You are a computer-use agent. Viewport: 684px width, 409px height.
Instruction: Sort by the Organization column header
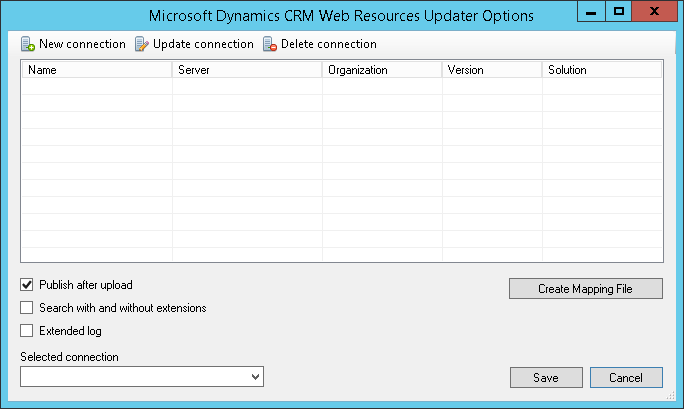pyautogui.click(x=382, y=70)
